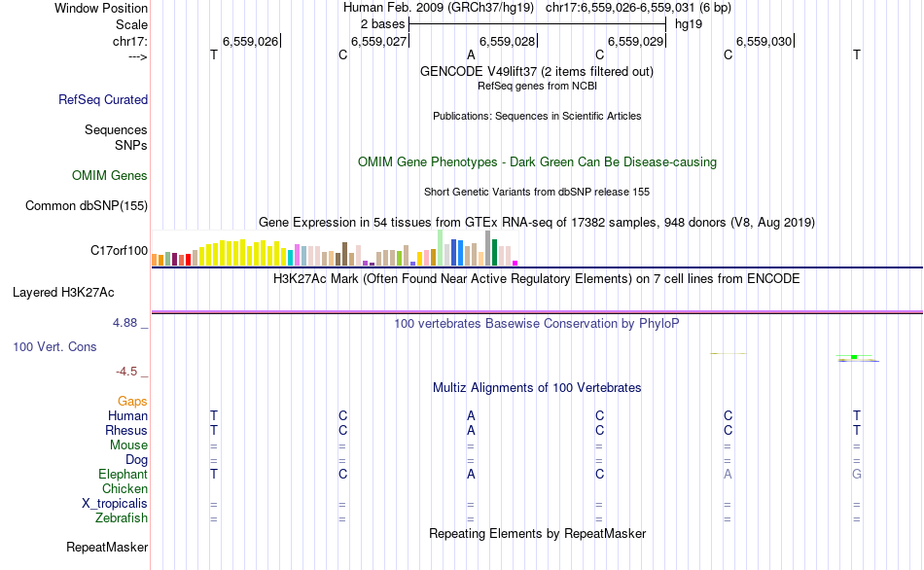Click the bright green PhyloP conservation mark
The image size is (924, 570).
click(854, 357)
